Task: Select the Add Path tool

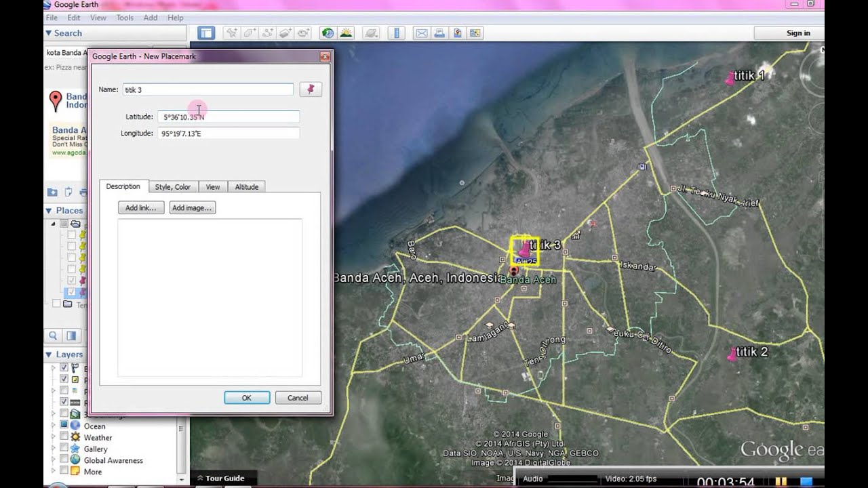Action: click(268, 33)
